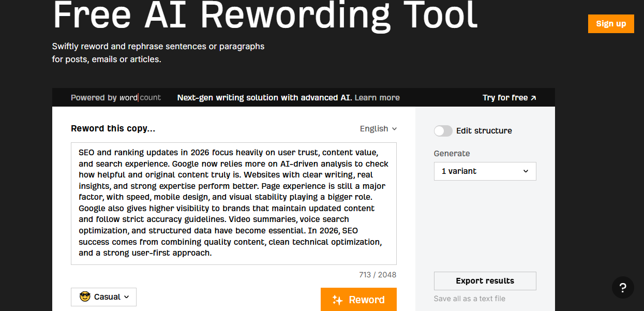Click the Save all as a text file caption
Image resolution: width=644 pixels, height=311 pixels.
pos(469,299)
